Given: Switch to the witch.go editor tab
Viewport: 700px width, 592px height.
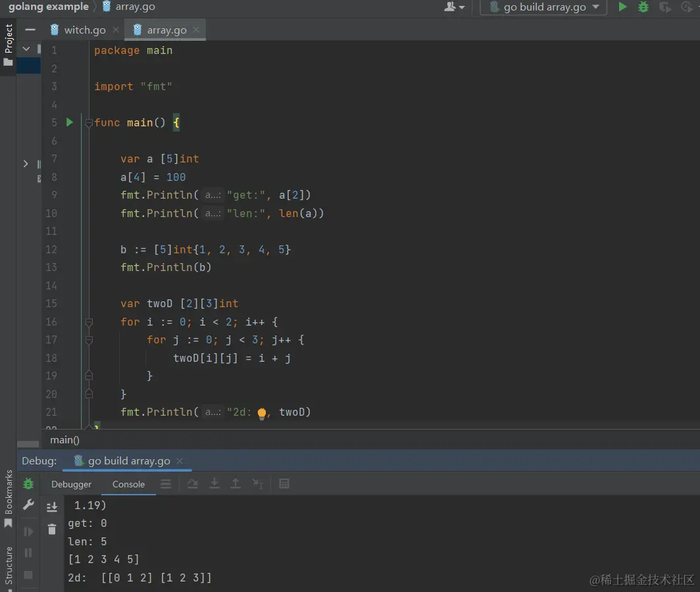Looking at the screenshot, I should pyautogui.click(x=84, y=30).
